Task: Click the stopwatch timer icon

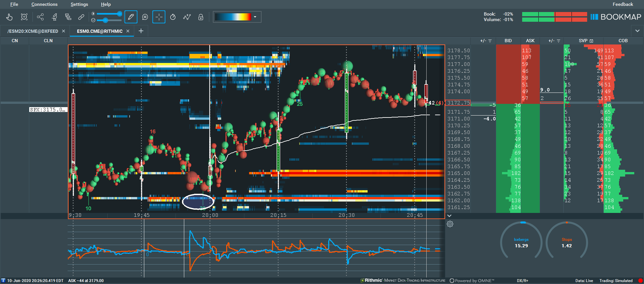Action: (x=173, y=17)
